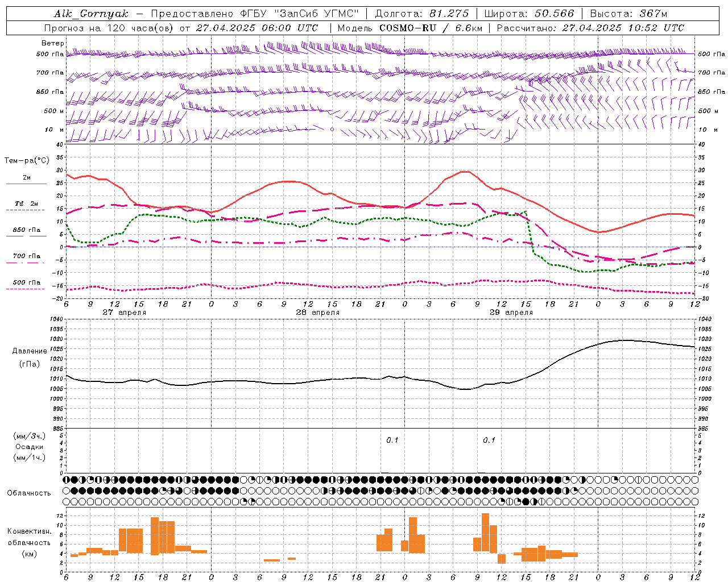The image size is (728, 582).
Task: Click the latitude value 50.566
Action: [555, 14]
